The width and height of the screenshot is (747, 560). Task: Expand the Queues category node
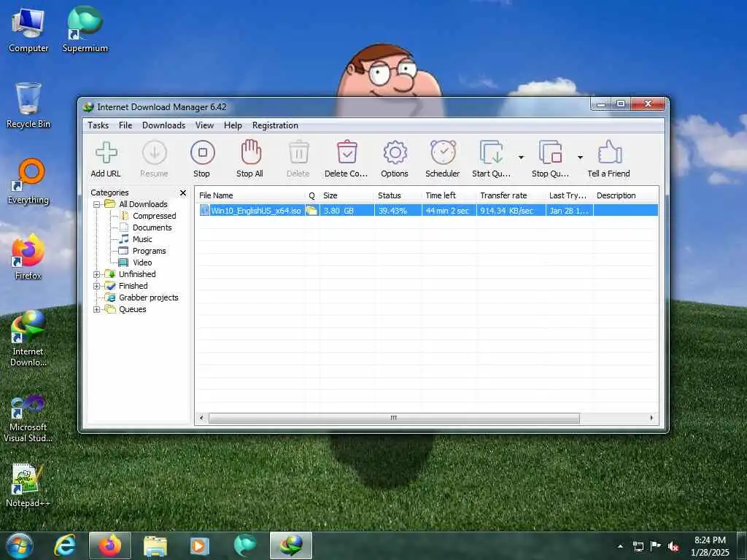click(x=97, y=309)
